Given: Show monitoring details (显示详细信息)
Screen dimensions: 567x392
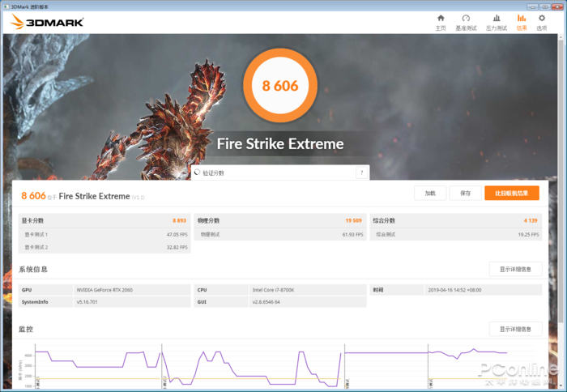Looking at the screenshot, I should point(515,329).
